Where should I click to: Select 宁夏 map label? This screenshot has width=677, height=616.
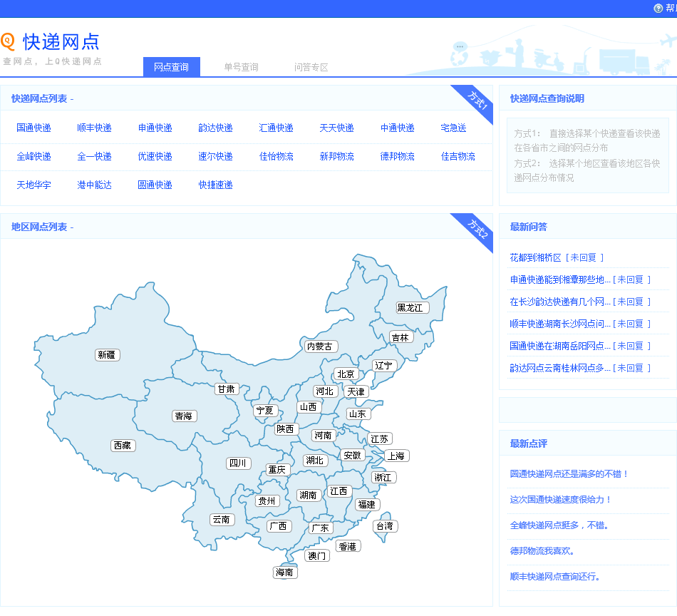pyautogui.click(x=265, y=411)
